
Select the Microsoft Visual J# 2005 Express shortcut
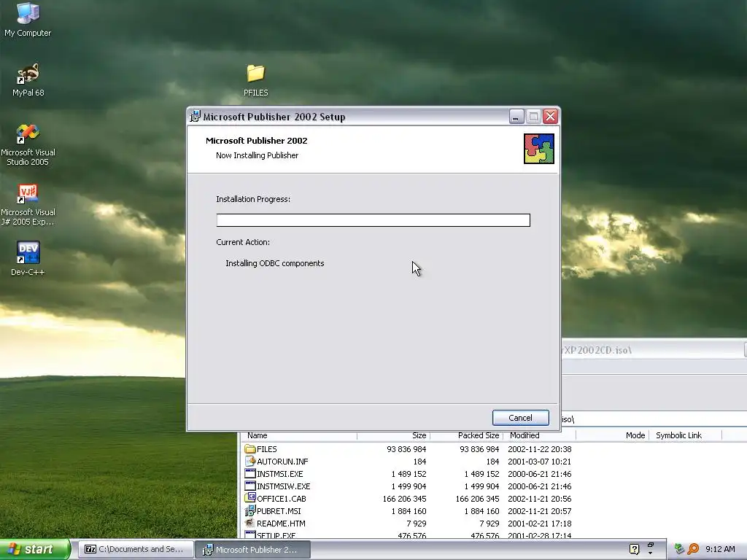coord(28,193)
